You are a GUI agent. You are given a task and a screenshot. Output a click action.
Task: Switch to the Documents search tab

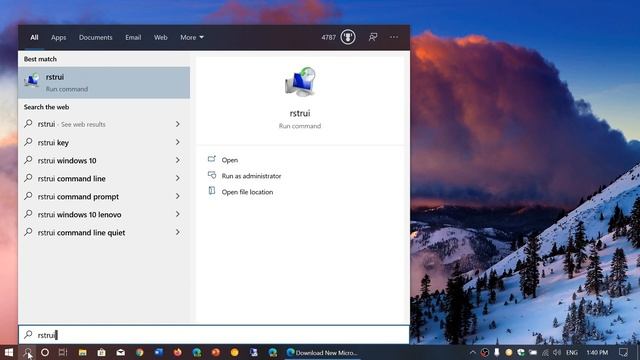[96, 37]
